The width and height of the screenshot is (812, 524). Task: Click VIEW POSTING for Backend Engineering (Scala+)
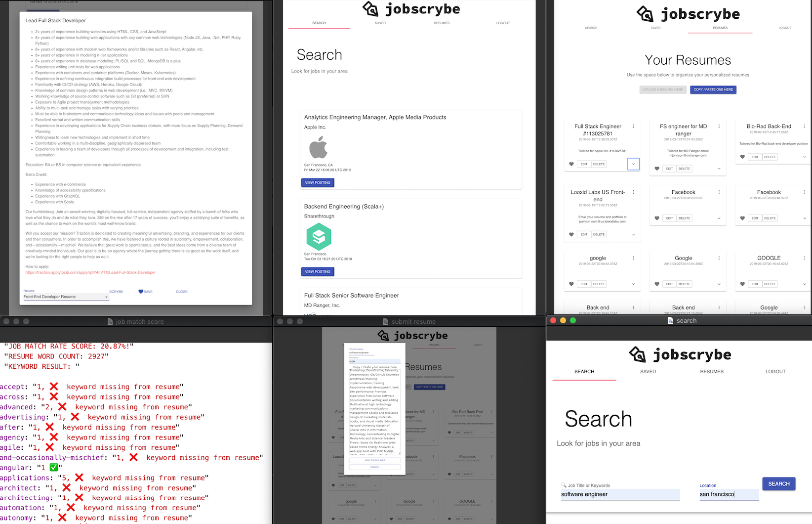[x=318, y=272]
